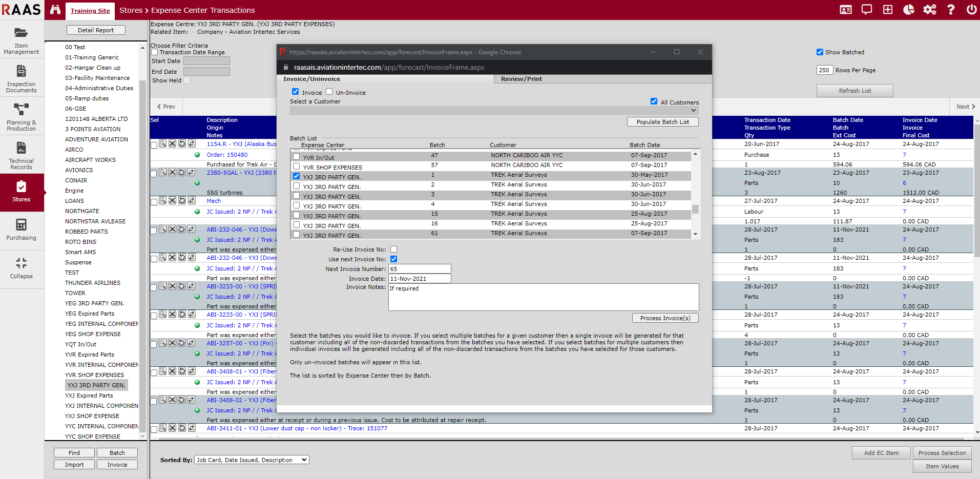Click the expense center list scroll up arrow
The width and height of the screenshot is (980, 479).
coord(142,48)
